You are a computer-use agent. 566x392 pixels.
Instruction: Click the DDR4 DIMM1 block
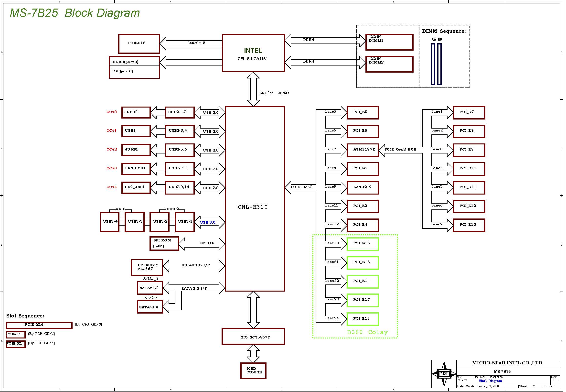tap(389, 42)
